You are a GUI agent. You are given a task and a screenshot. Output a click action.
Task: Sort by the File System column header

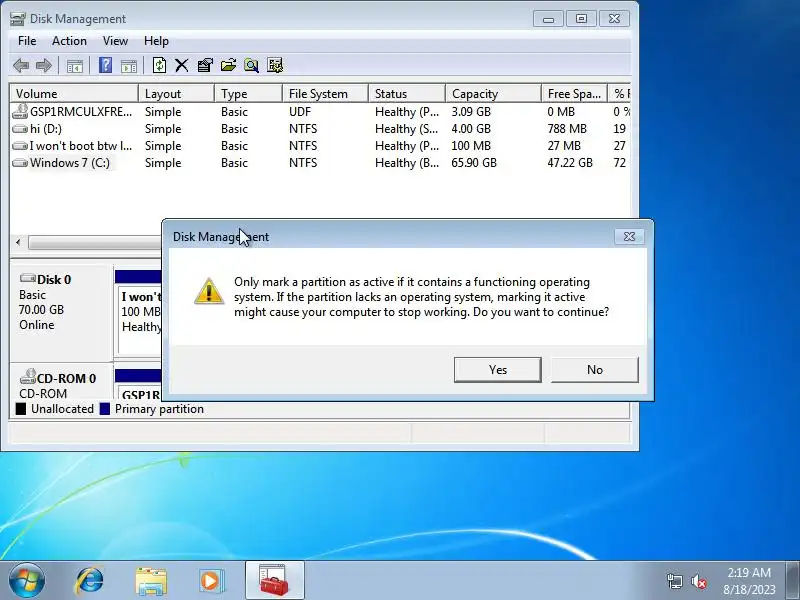(326, 94)
